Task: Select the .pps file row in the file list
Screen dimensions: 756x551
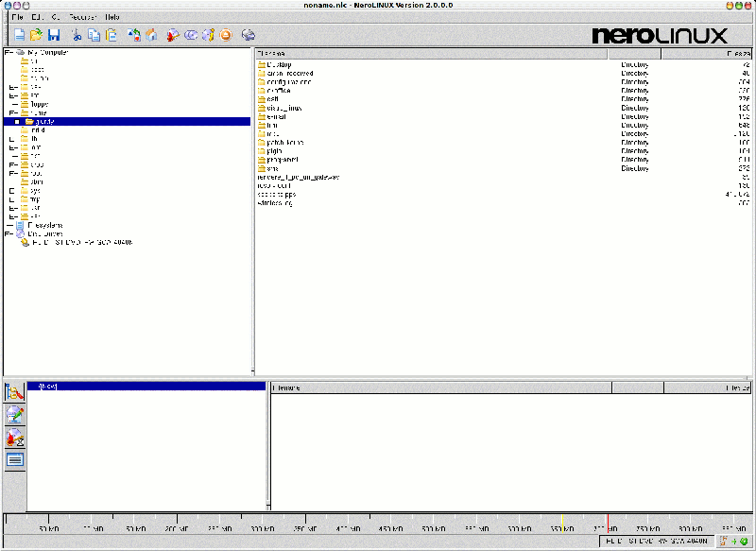Action: click(x=504, y=195)
